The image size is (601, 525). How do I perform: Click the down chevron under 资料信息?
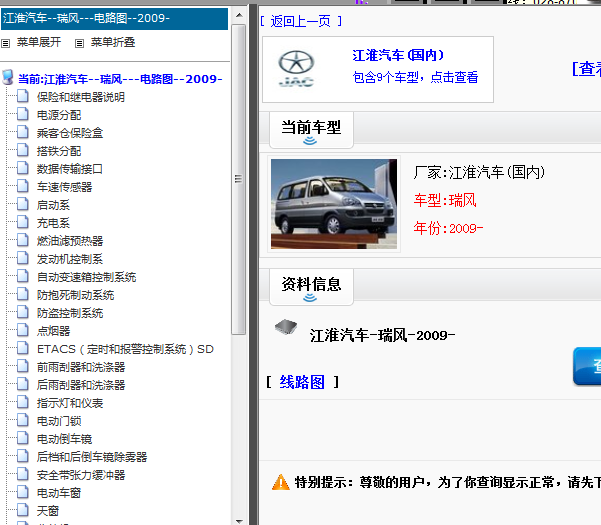(x=310, y=298)
